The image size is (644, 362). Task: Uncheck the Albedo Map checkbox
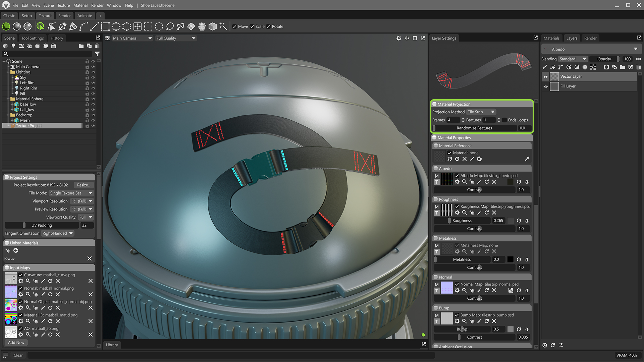(457, 176)
